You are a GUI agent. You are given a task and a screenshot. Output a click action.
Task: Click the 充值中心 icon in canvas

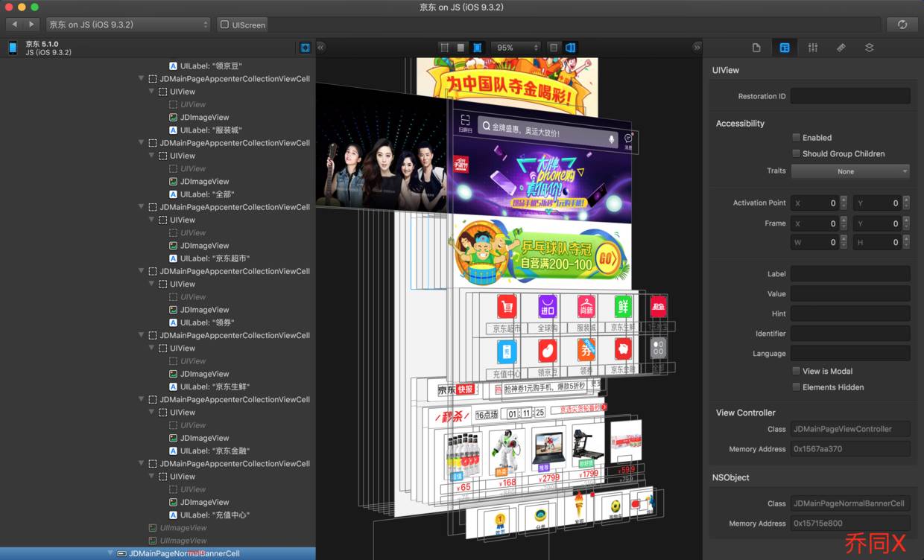tap(507, 351)
